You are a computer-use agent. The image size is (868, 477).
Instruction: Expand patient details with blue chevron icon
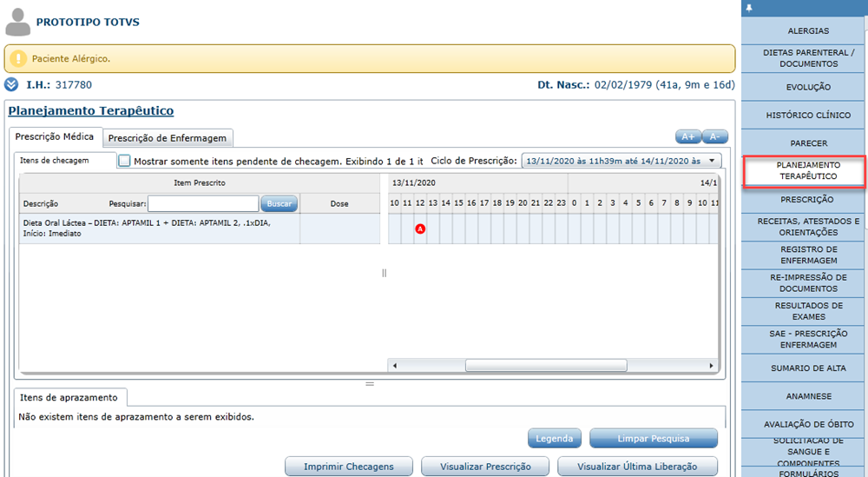point(11,85)
